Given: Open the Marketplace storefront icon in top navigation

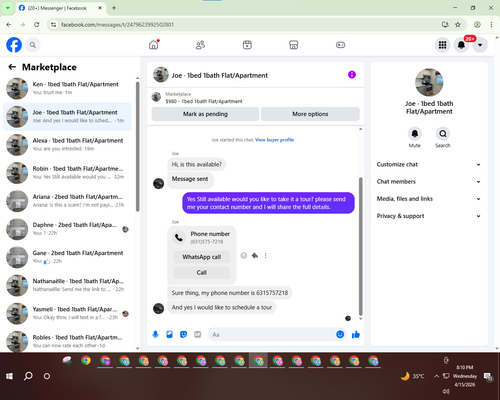Looking at the screenshot, I should coord(294,45).
